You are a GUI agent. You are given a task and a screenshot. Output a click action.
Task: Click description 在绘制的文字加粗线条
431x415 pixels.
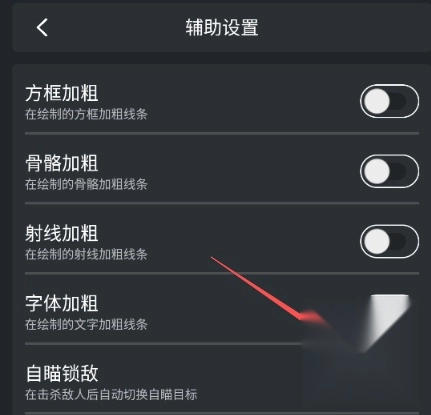click(86, 324)
